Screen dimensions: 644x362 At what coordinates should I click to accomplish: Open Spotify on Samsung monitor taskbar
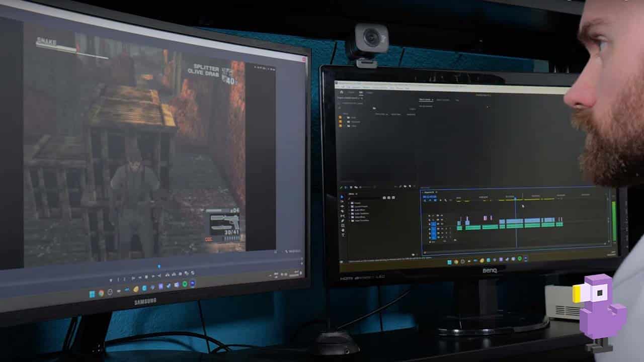point(185,284)
